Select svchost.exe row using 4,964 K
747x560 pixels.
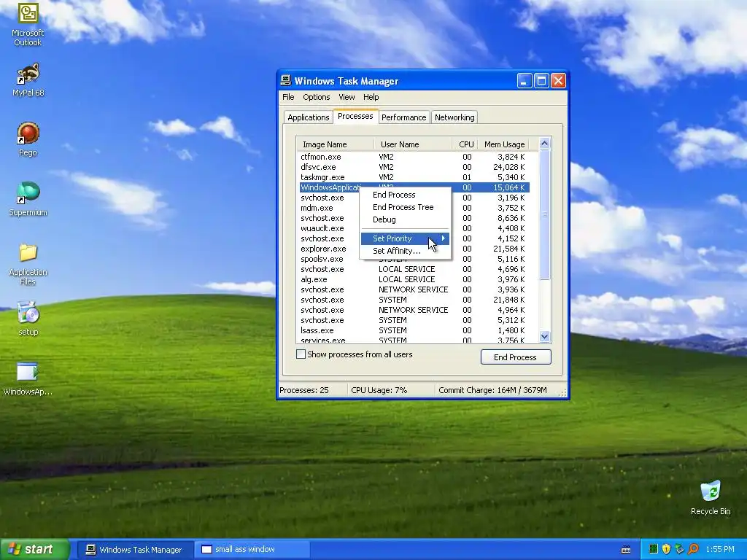click(414, 310)
